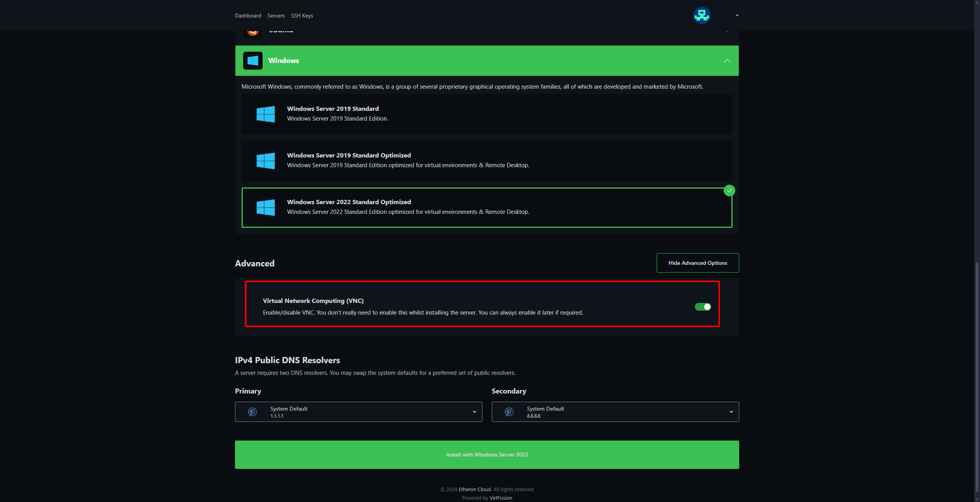Select Windows Server 2019 Standard option
Image resolution: width=980 pixels, height=502 pixels.
[x=486, y=114]
